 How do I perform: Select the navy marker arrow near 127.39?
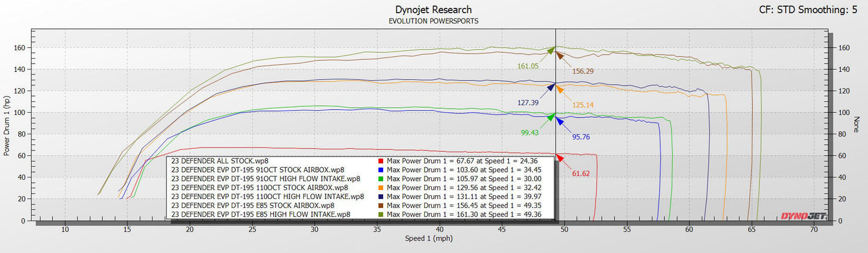coord(550,88)
